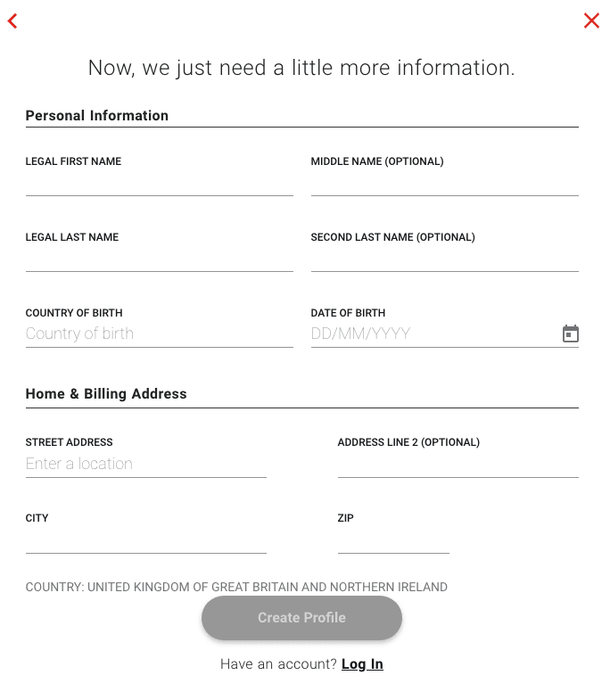Image resolution: width=610 pixels, height=700 pixels.
Task: Go back using the red back arrow
Action: [12, 21]
